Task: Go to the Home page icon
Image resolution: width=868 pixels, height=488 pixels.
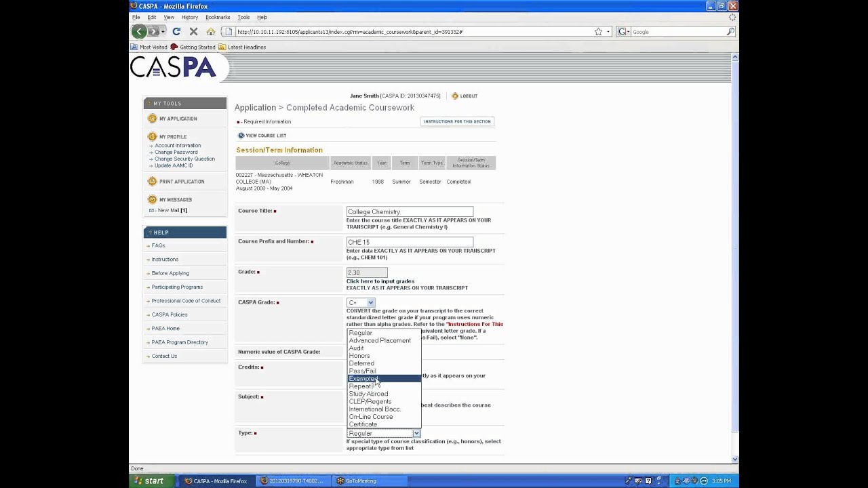Action: [211, 31]
